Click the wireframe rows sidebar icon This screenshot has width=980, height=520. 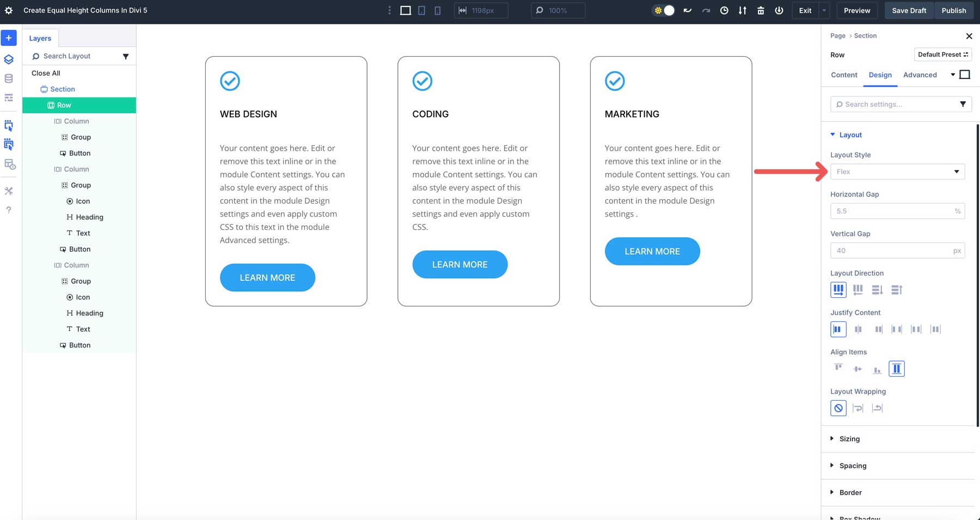[9, 98]
